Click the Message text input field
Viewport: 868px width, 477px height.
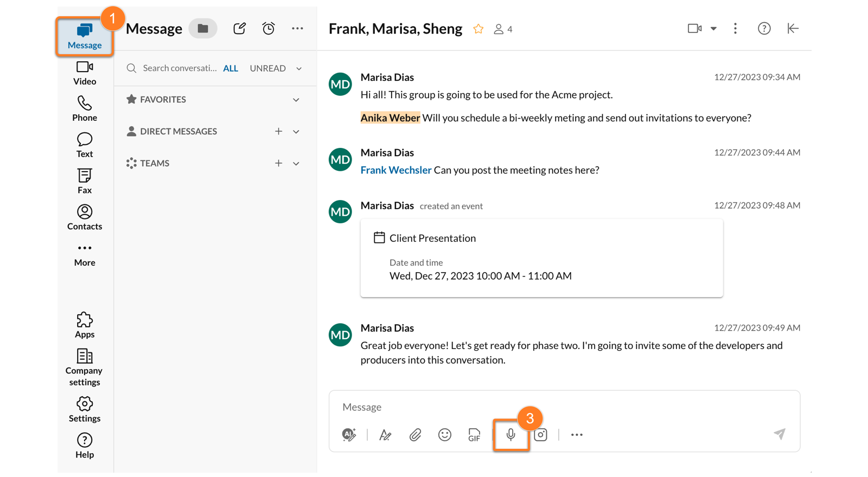click(x=553, y=407)
